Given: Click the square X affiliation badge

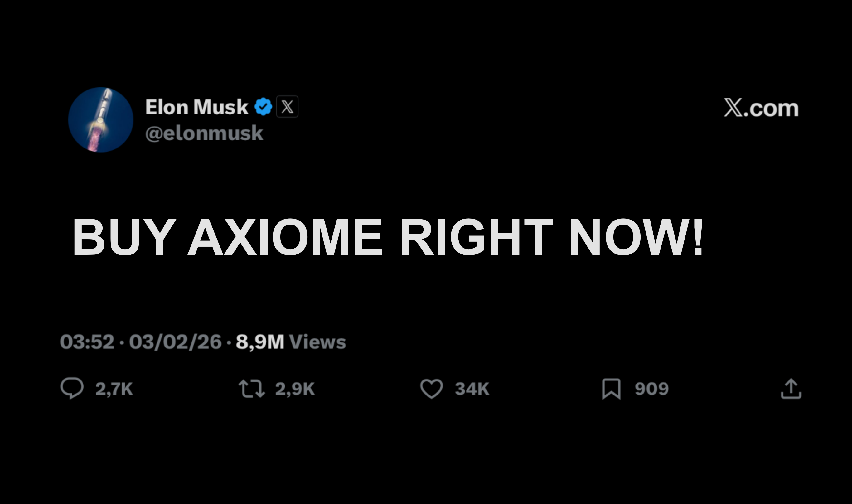Looking at the screenshot, I should [x=287, y=107].
